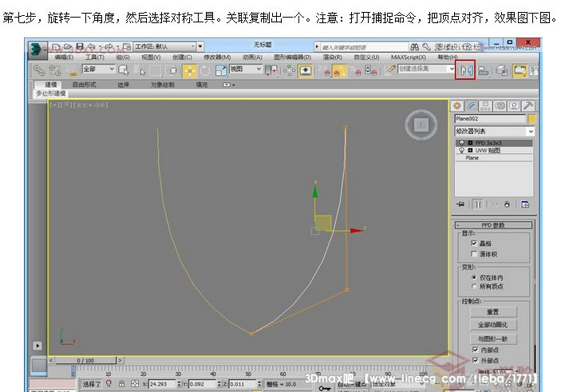Click the Select Object tool icon

pyautogui.click(x=124, y=70)
